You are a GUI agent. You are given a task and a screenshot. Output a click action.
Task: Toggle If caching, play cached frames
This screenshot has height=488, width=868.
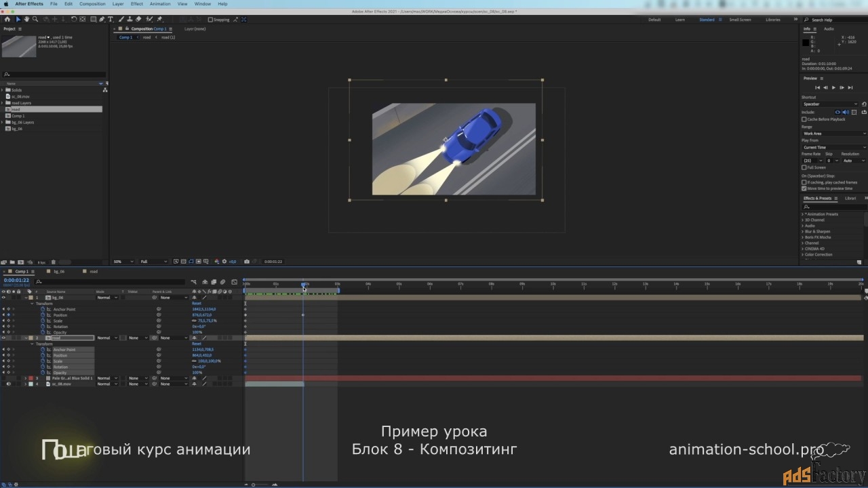tap(804, 182)
